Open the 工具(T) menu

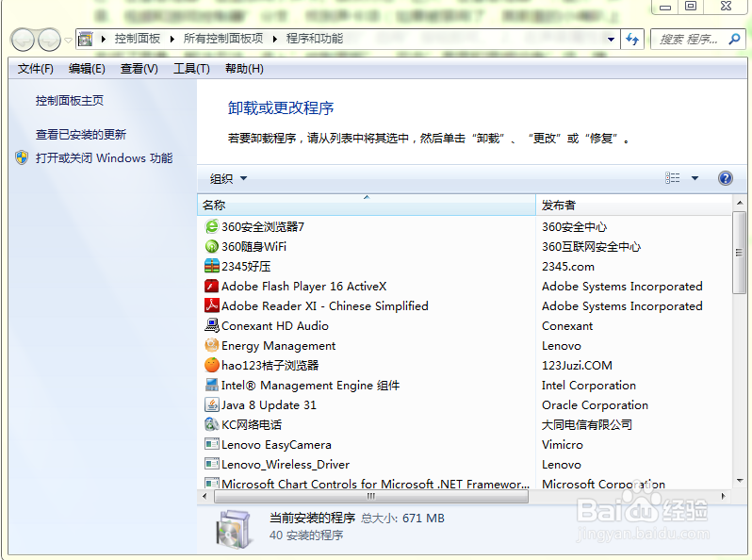pyautogui.click(x=191, y=69)
